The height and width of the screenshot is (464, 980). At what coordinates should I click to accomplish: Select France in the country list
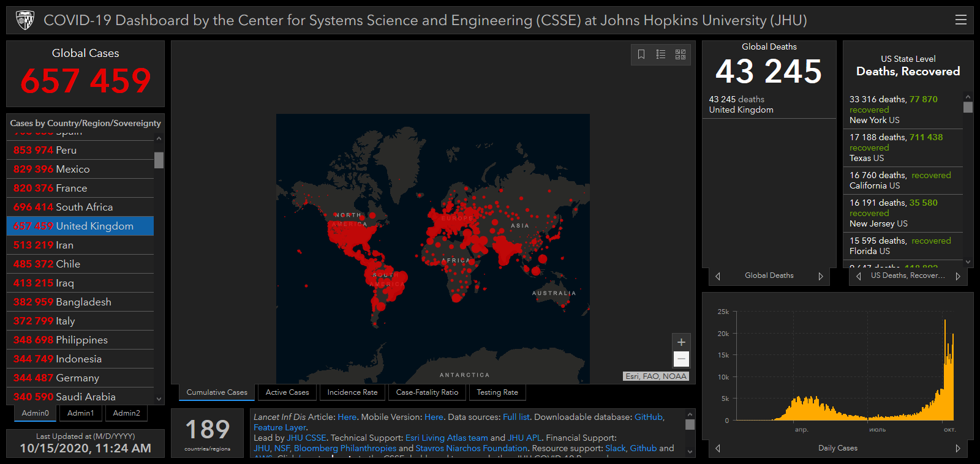point(80,188)
